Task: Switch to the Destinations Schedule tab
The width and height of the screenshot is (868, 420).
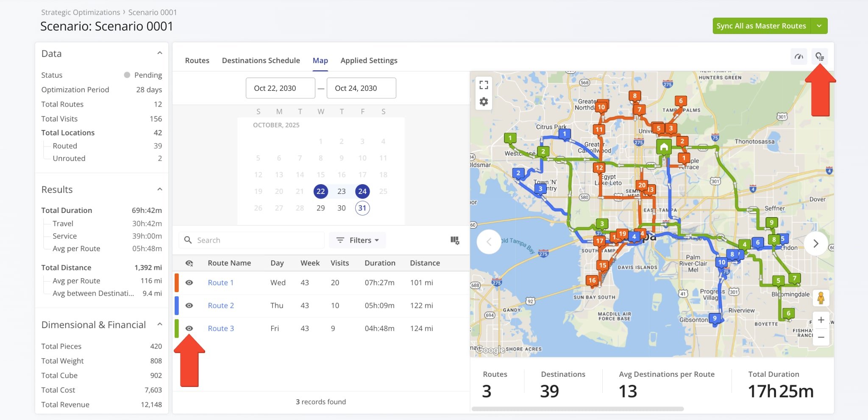Action: (261, 61)
